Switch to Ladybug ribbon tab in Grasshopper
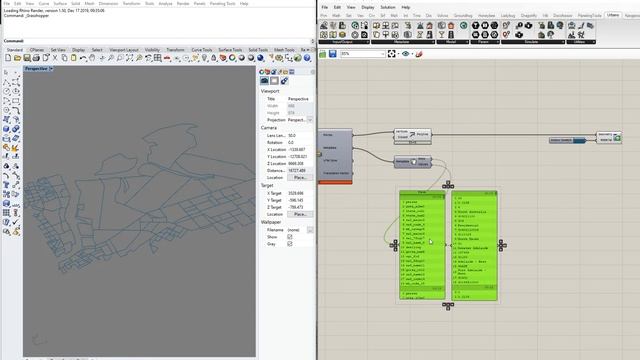The height and width of the screenshot is (360, 640). (x=508, y=16)
